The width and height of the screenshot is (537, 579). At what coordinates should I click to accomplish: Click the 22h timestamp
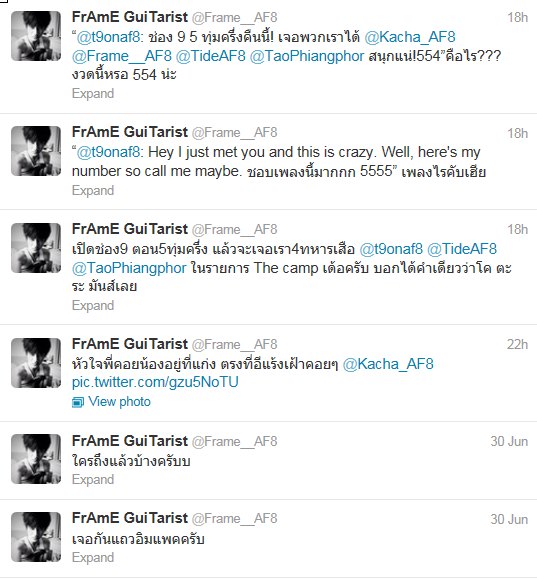click(517, 345)
